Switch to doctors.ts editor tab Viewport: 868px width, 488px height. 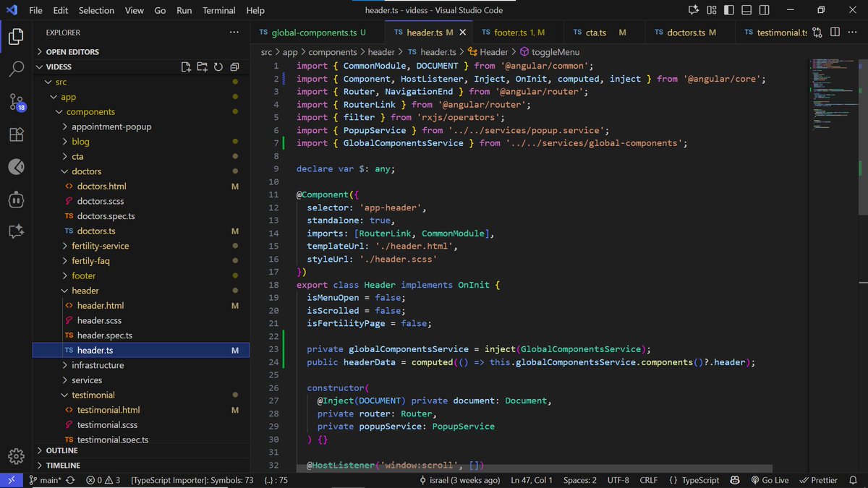pos(686,33)
